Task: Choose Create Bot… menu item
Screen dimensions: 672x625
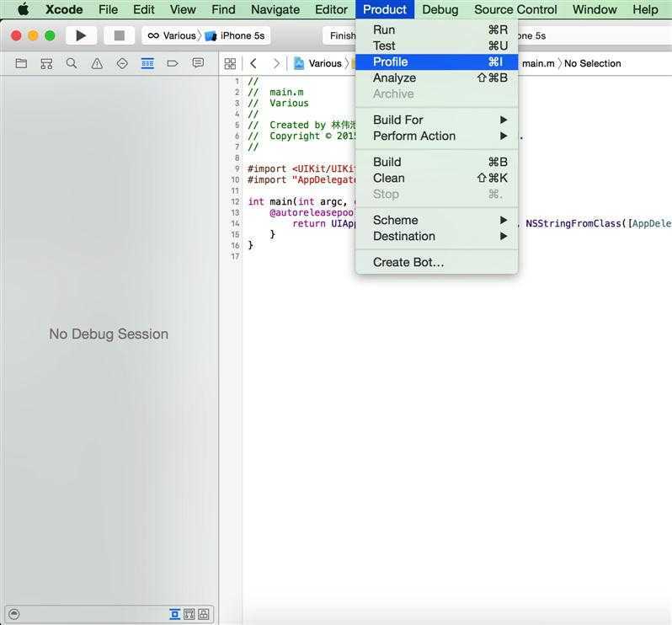Action: coord(437,262)
